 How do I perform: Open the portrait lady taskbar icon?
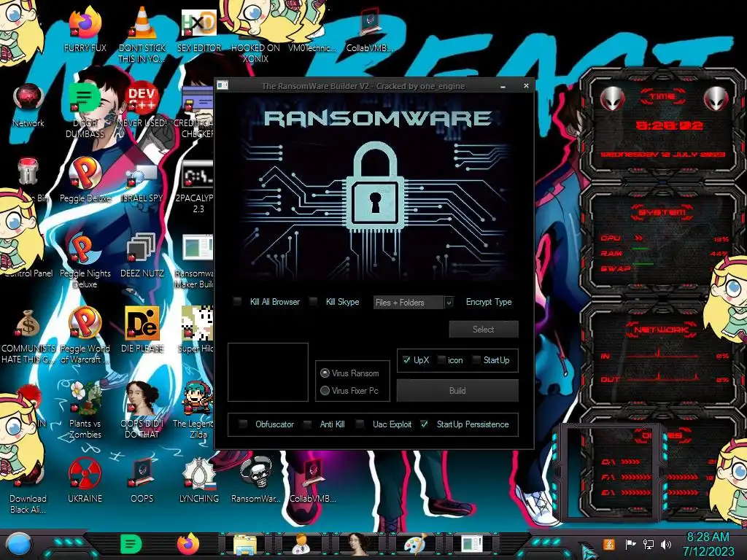coord(358,545)
